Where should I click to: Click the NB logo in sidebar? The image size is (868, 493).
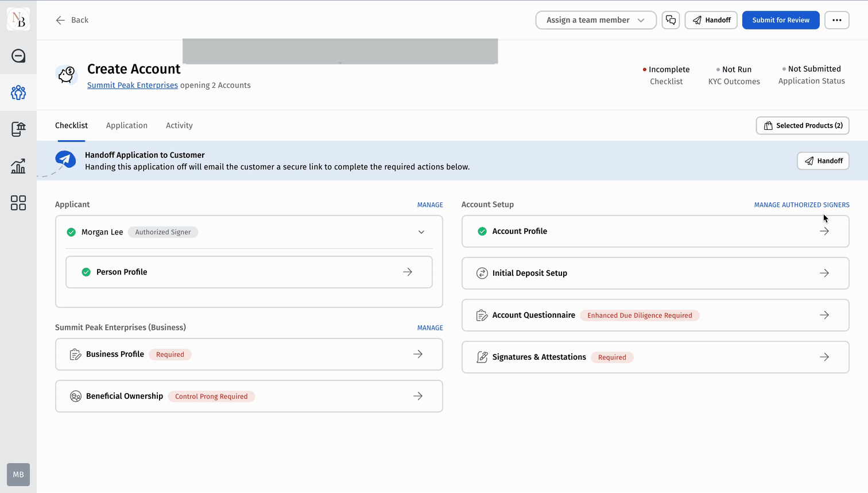[x=18, y=20]
